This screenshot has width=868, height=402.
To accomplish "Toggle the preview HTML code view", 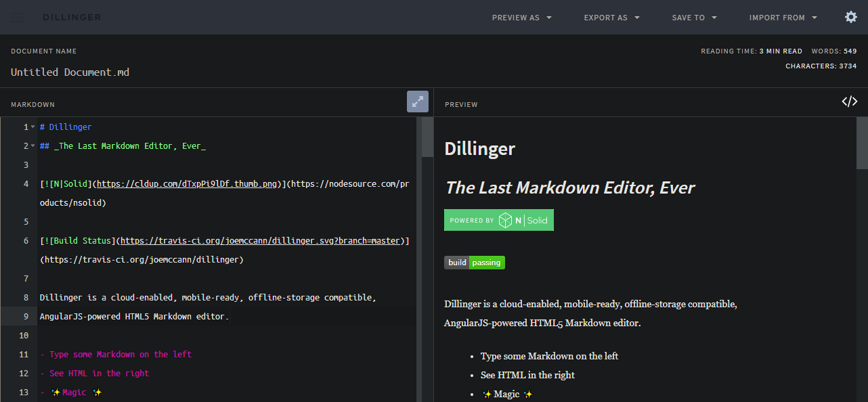I will (849, 102).
